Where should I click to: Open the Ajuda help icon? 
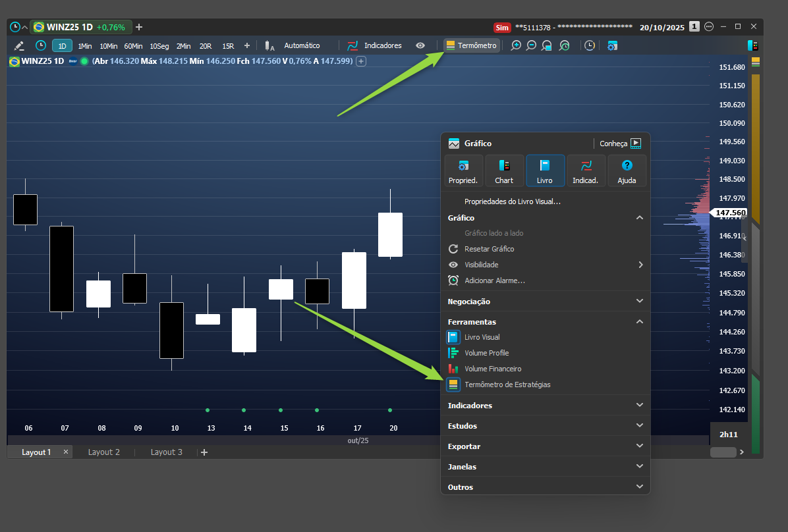(x=627, y=171)
